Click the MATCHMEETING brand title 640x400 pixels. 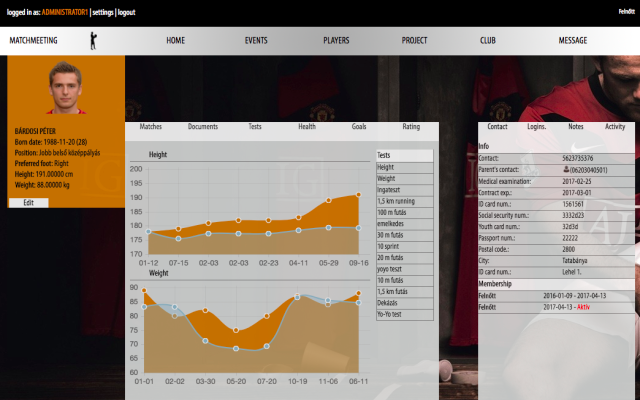[x=33, y=41]
